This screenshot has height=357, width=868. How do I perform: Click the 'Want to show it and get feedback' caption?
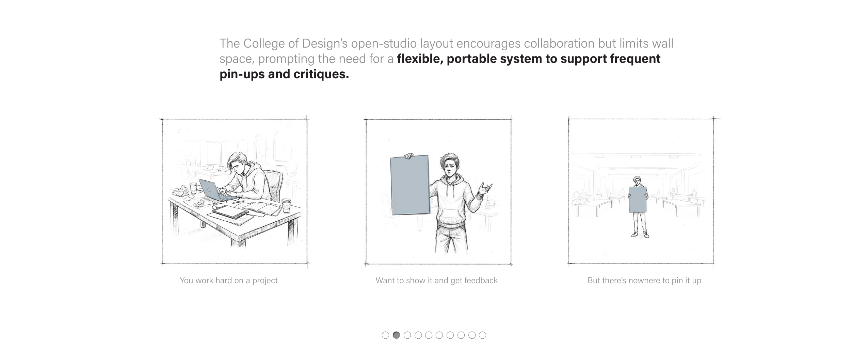[x=436, y=280]
